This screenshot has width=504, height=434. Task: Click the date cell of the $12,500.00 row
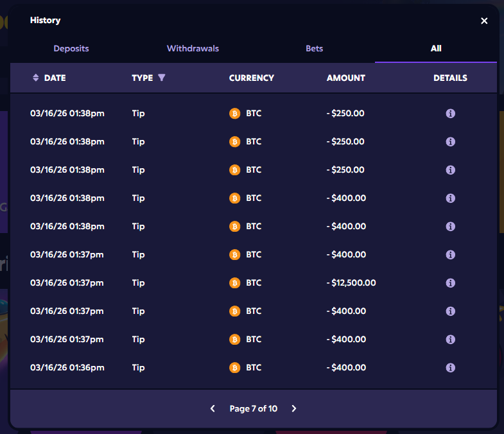tap(67, 283)
